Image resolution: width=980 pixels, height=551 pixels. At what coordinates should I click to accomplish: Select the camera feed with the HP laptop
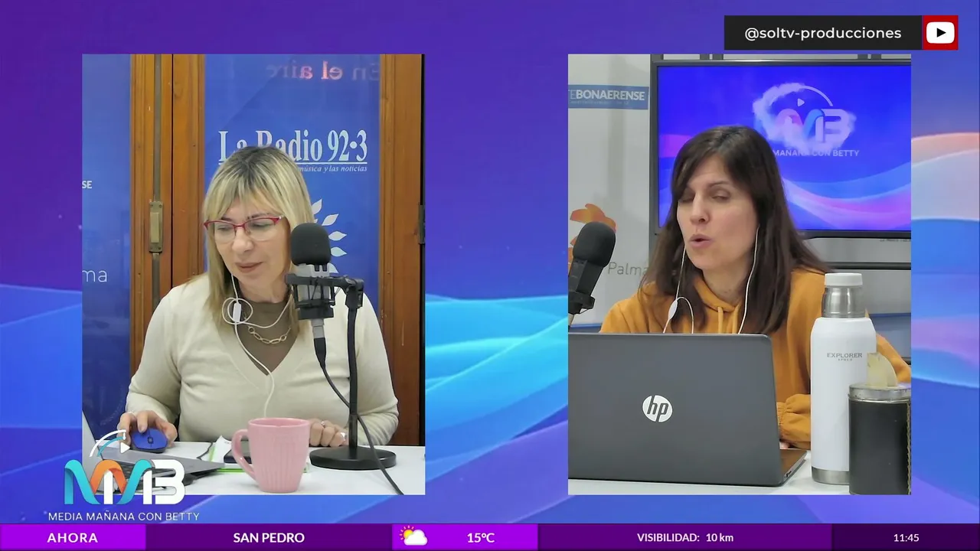740,274
